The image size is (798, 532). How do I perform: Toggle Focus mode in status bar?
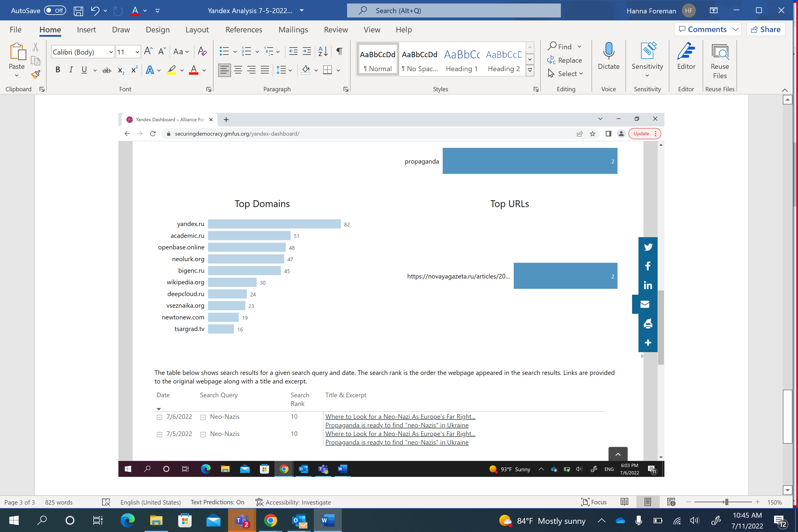click(594, 502)
